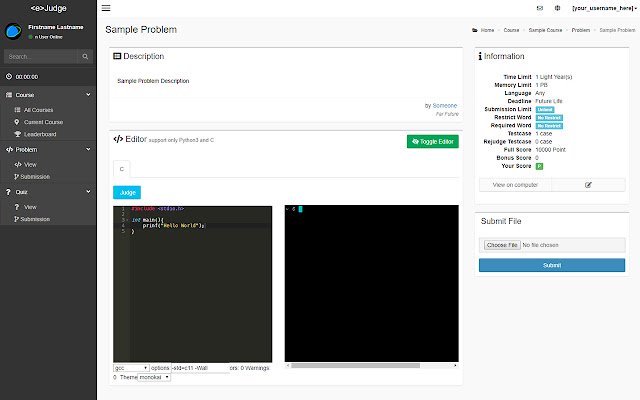Open the hamburger menu to collapse sidebar
The height and width of the screenshot is (400, 640).
pyautogui.click(x=106, y=8)
